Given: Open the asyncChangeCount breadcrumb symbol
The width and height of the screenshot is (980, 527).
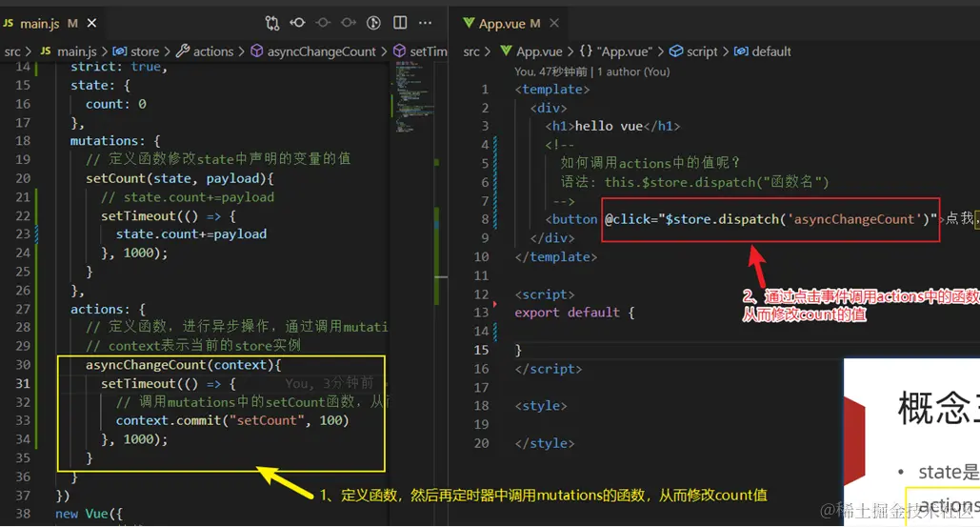Looking at the screenshot, I should click(321, 51).
